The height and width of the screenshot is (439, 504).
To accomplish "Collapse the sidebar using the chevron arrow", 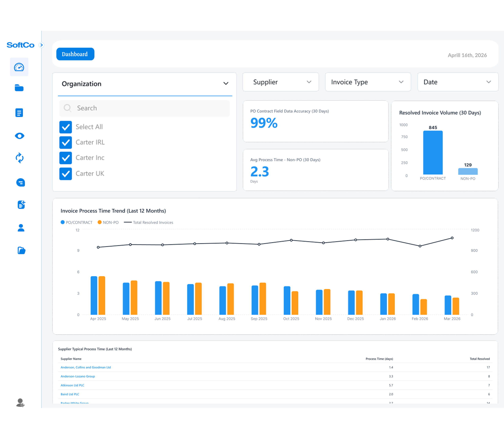I will tap(42, 45).
